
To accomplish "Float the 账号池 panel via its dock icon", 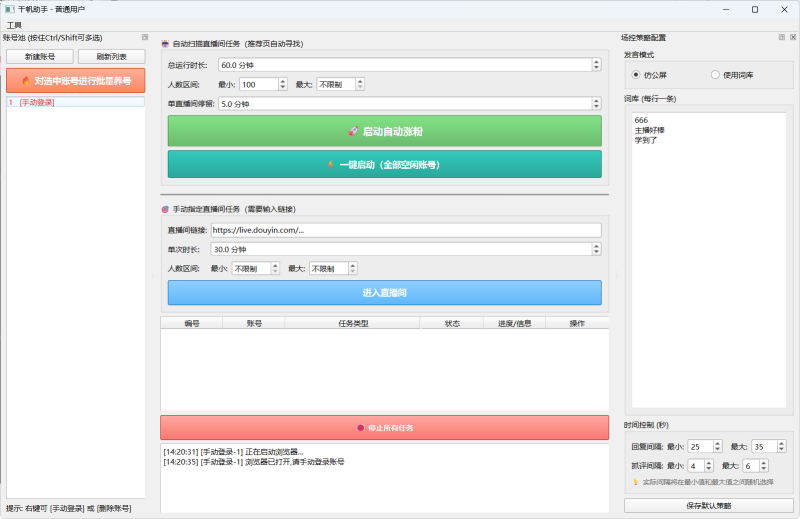I will [145, 37].
